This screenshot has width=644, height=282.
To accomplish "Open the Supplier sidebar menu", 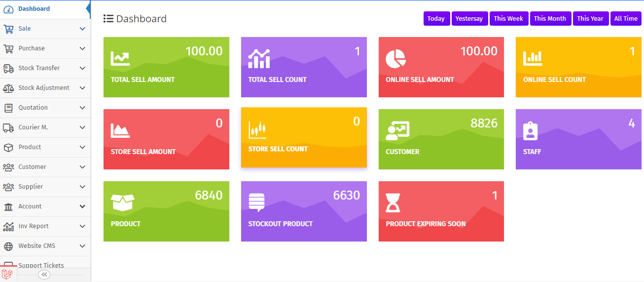I will pos(45,187).
